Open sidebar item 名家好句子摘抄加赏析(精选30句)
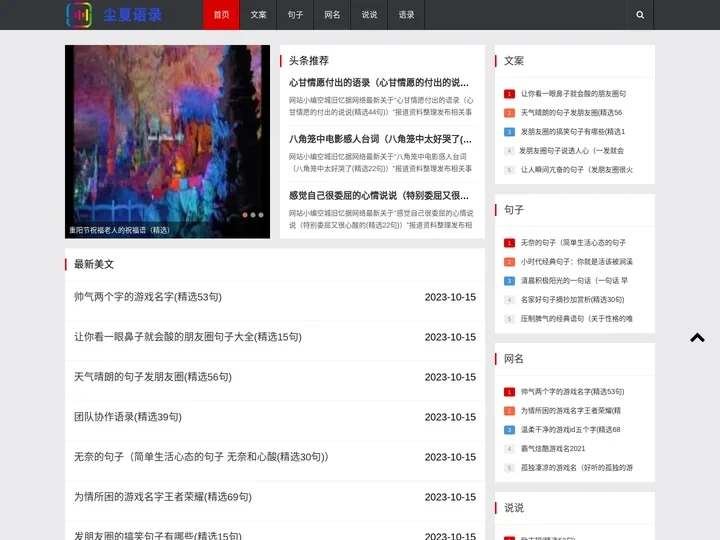This screenshot has width=720, height=540. tap(573, 300)
